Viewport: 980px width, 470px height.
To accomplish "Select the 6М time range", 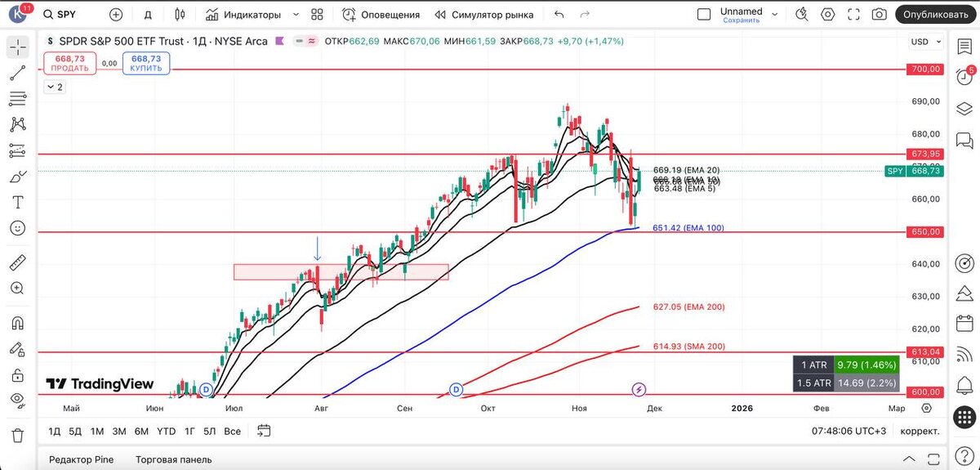I will (x=141, y=431).
